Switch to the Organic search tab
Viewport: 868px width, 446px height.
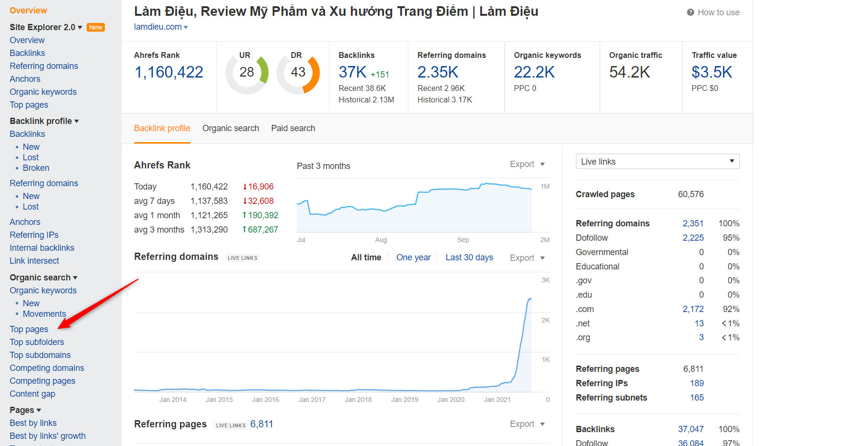pyautogui.click(x=231, y=128)
